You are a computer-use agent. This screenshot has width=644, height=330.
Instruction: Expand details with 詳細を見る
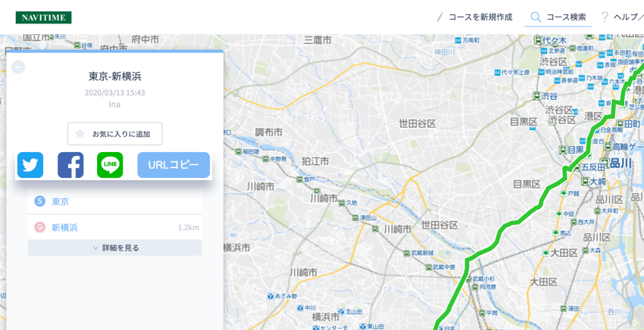pos(115,247)
